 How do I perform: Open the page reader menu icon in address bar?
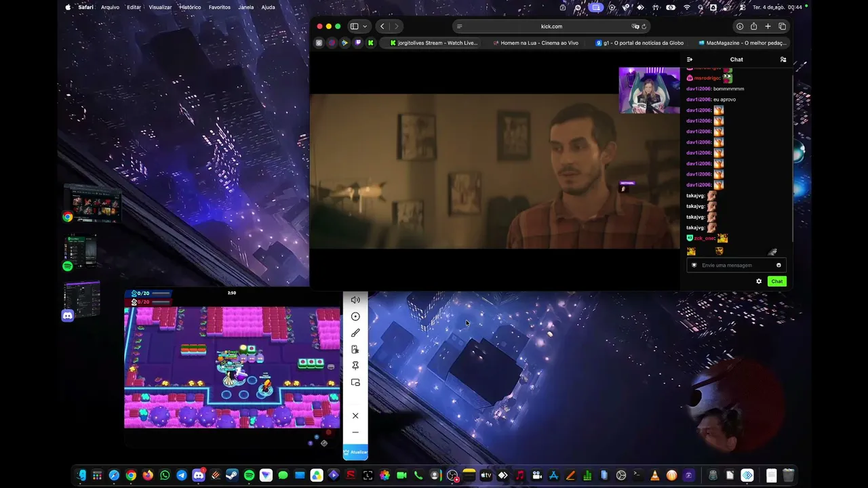(x=460, y=26)
